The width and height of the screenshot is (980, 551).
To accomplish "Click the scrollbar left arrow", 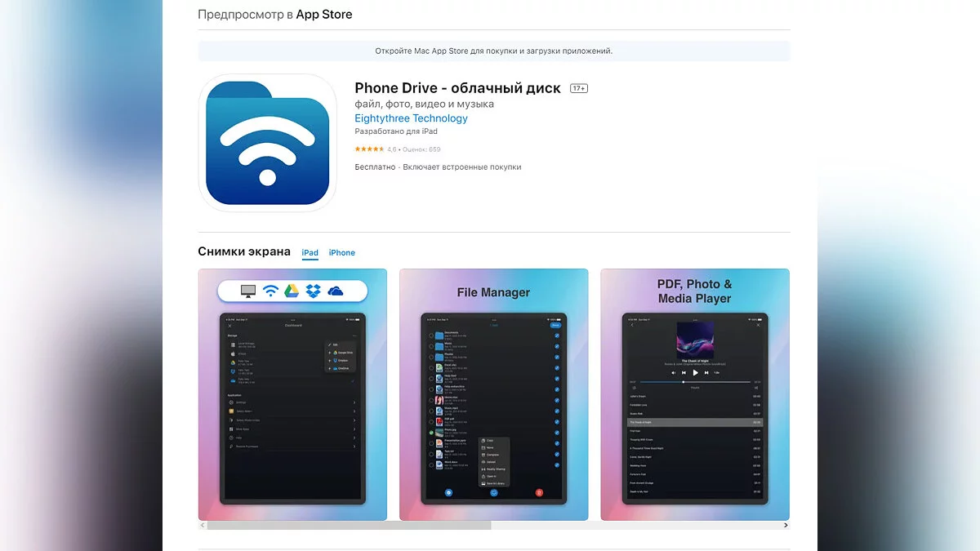I will pos(203,526).
